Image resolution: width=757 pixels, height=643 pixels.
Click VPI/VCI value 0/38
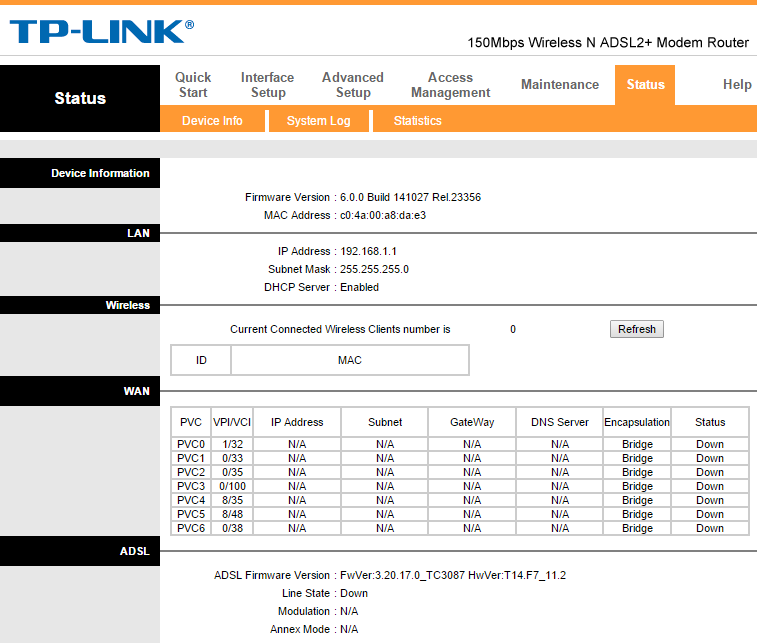coord(232,528)
